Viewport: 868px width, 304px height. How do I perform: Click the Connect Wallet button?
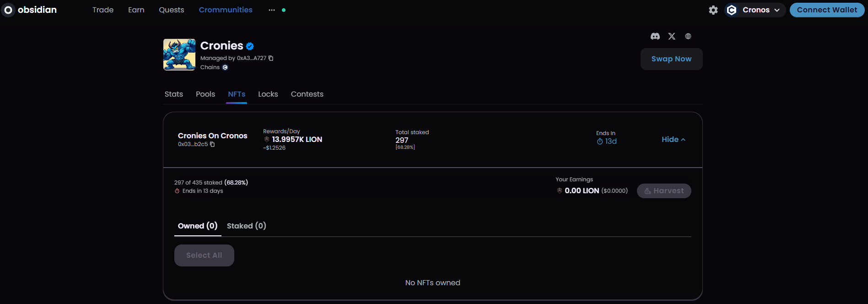pos(827,10)
